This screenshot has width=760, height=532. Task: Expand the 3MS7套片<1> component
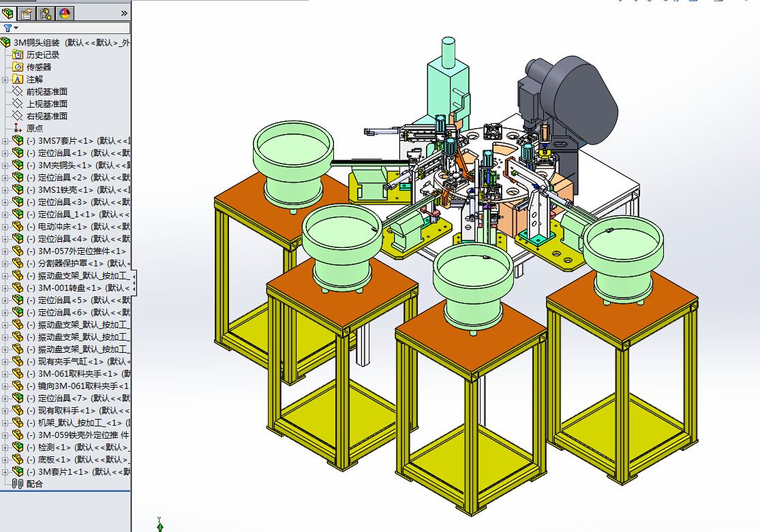[x=5, y=141]
